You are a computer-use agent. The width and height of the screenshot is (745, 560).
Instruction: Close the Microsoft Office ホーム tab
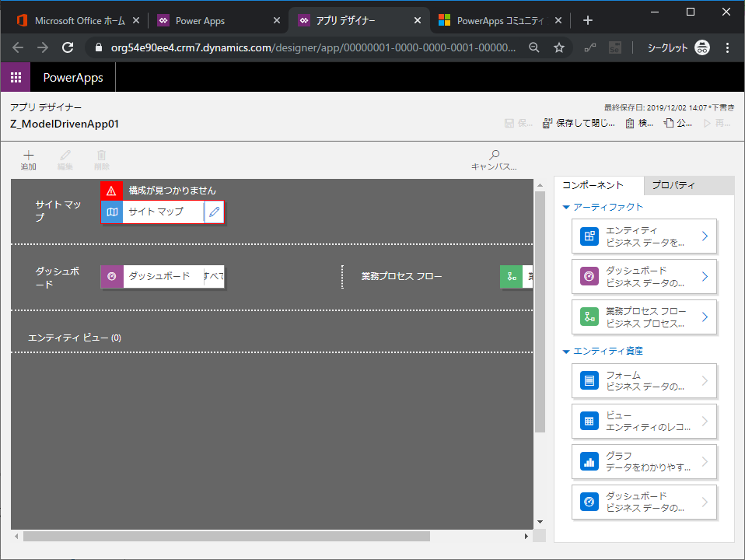[x=136, y=20]
